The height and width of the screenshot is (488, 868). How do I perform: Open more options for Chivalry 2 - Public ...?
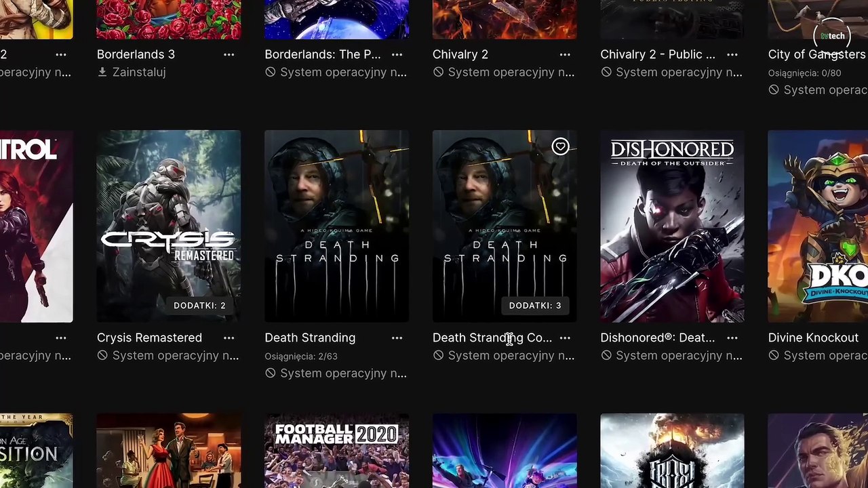(732, 54)
